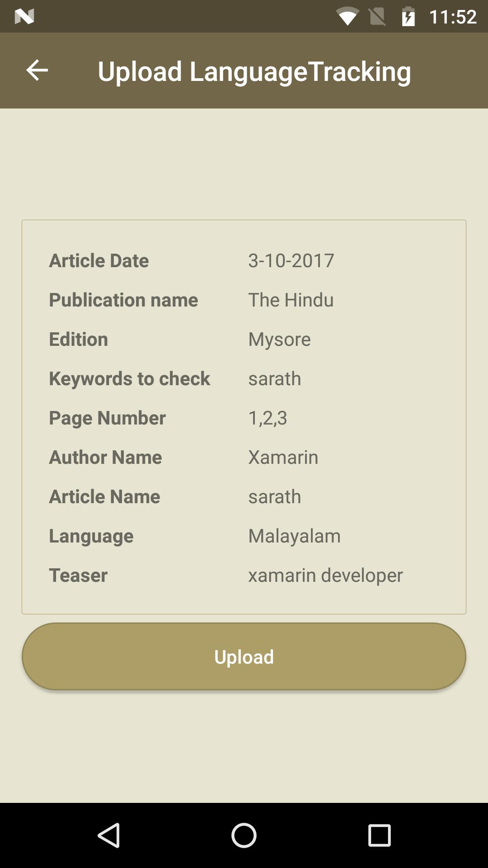Select the sarath keyword value
Viewport: 488px width, 868px height.
(275, 378)
